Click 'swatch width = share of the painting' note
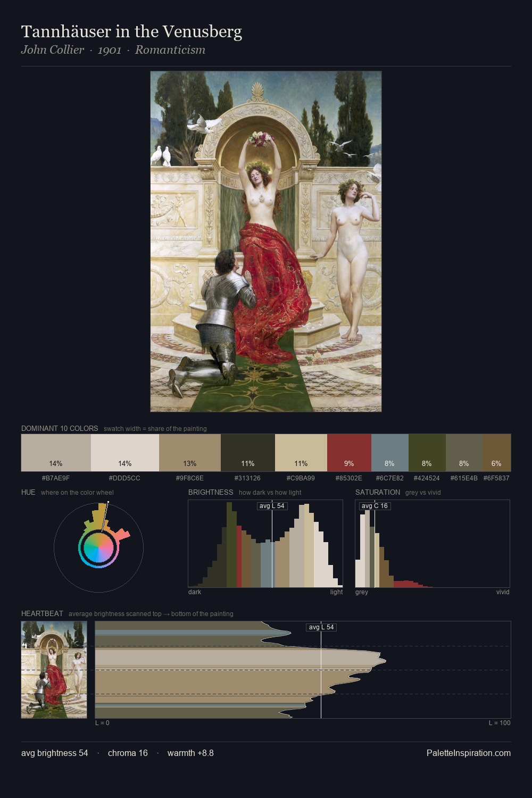 [x=155, y=429]
